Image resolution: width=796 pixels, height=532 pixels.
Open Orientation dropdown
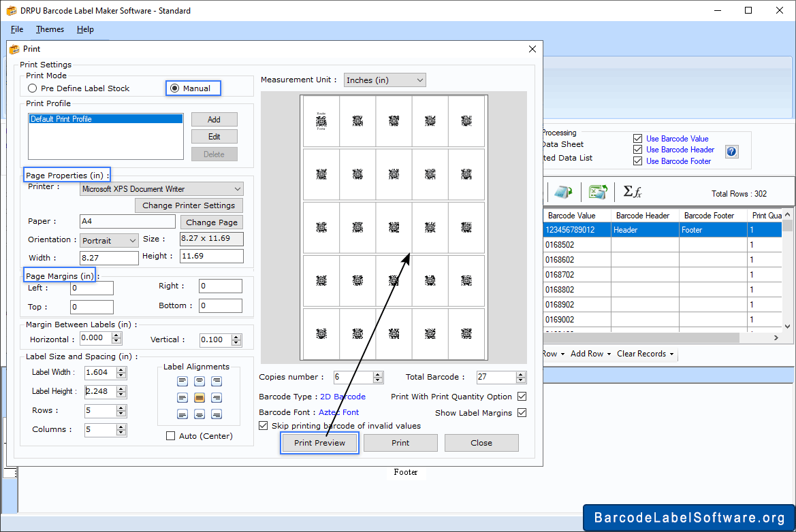[109, 240]
